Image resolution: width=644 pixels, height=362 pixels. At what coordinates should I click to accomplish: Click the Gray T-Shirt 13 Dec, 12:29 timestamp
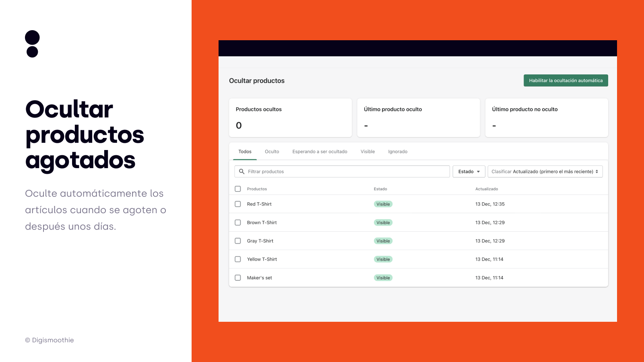(x=490, y=241)
